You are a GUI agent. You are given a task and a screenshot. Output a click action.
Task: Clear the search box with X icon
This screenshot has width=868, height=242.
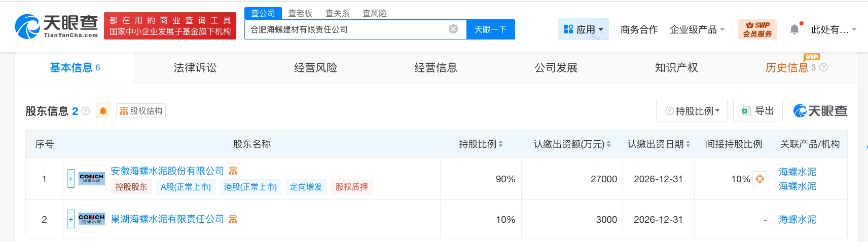[453, 29]
